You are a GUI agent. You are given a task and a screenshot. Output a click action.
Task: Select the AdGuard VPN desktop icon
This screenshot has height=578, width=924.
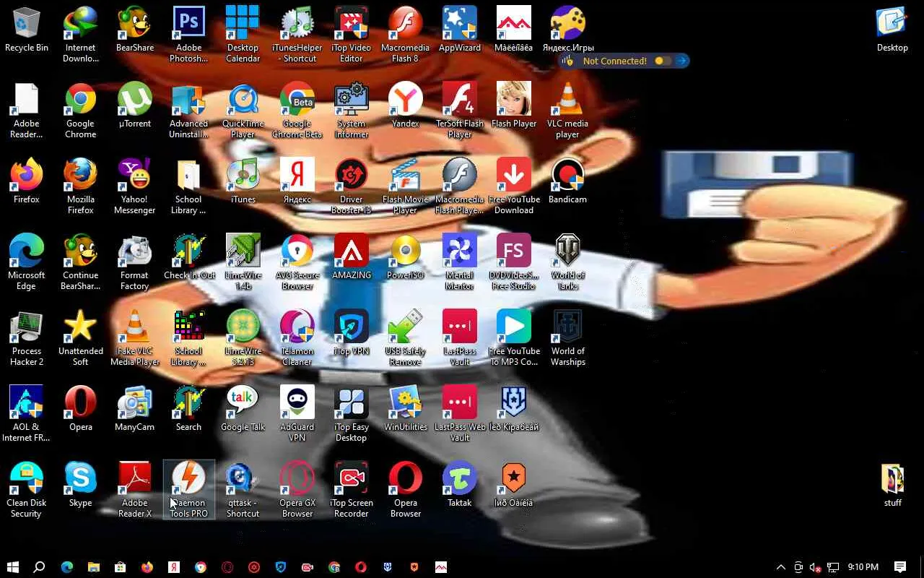pos(297,414)
